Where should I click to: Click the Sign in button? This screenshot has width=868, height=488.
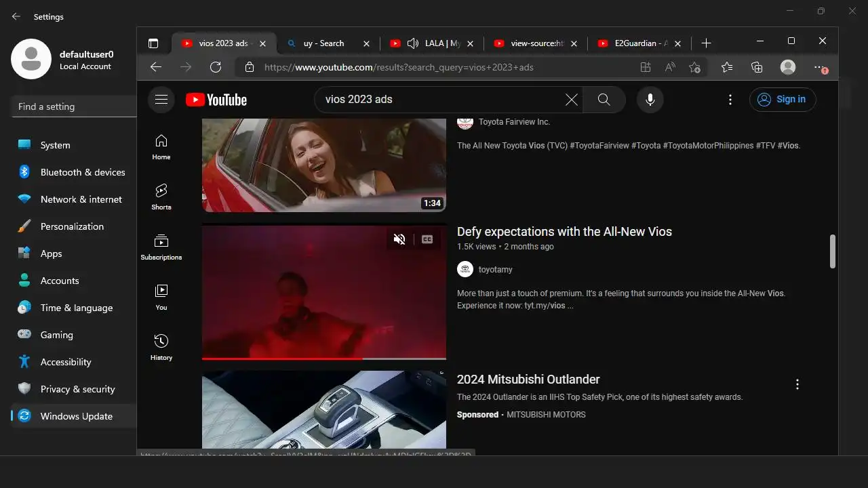coord(783,100)
